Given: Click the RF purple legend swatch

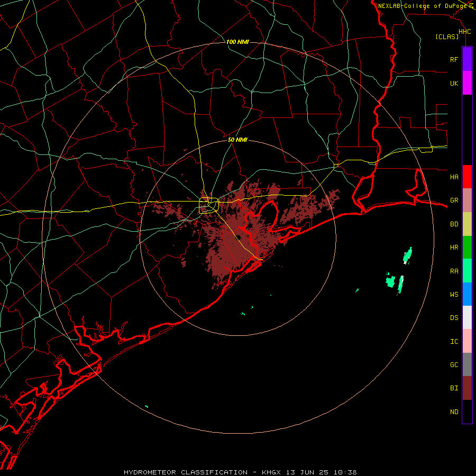Looking at the screenshot, I should 467,59.
